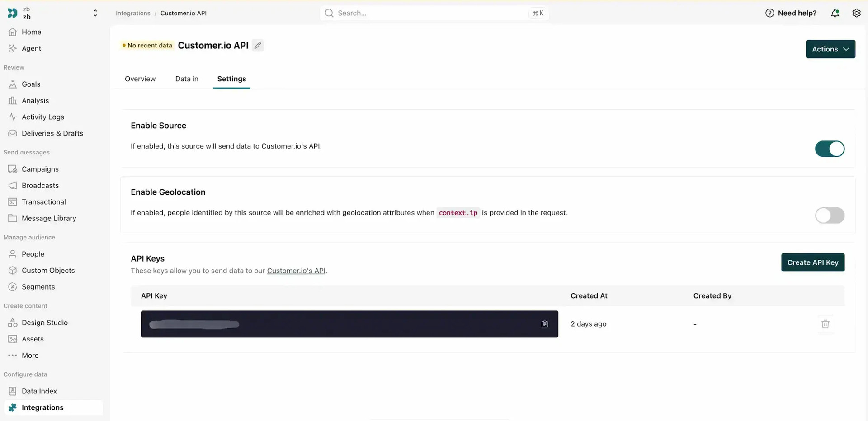
Task: Click the No recent data status badge
Action: click(147, 45)
